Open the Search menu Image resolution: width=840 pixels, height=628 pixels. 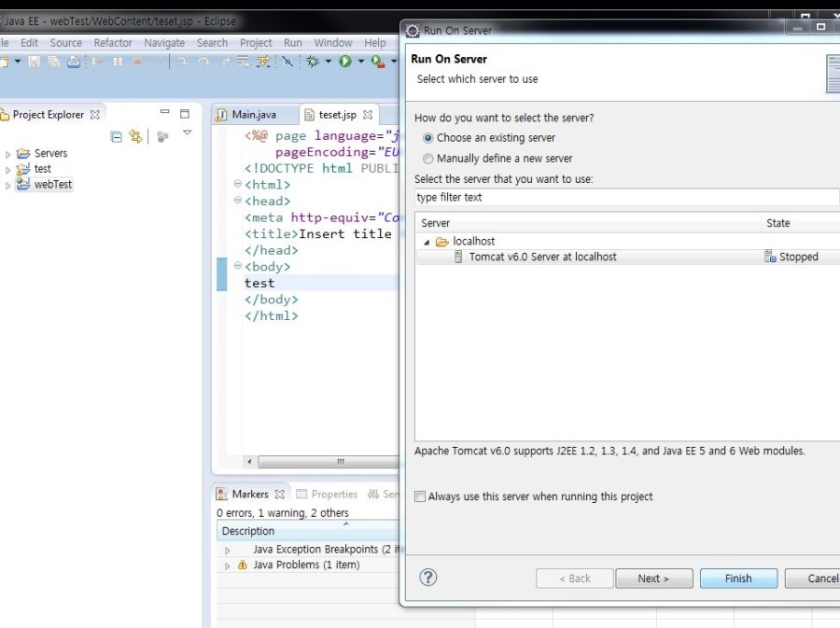[x=212, y=43]
